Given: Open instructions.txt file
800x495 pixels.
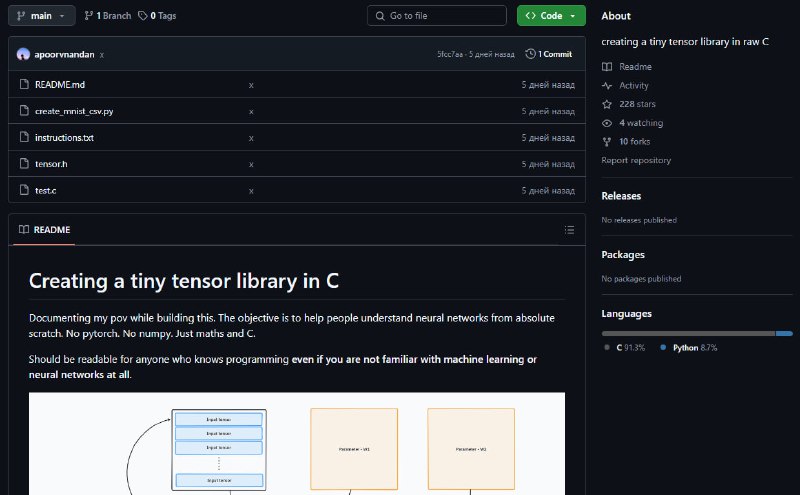Looking at the screenshot, I should 64,138.
